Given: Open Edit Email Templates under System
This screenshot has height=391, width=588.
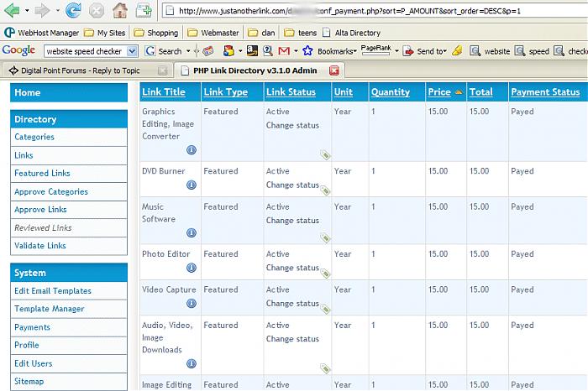Looking at the screenshot, I should [52, 291].
